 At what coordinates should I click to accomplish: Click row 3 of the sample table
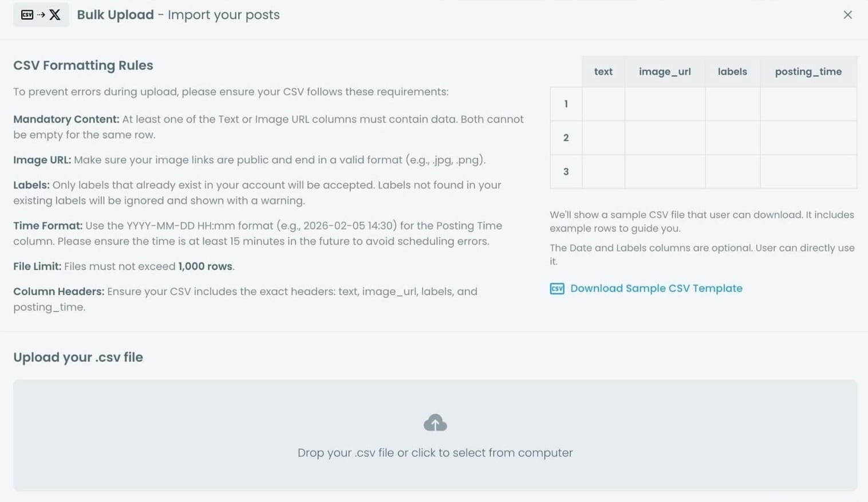pyautogui.click(x=566, y=171)
